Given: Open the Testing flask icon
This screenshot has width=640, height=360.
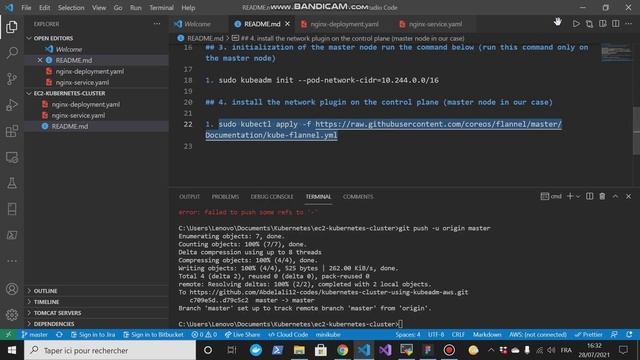Looking at the screenshot, I should (12, 183).
